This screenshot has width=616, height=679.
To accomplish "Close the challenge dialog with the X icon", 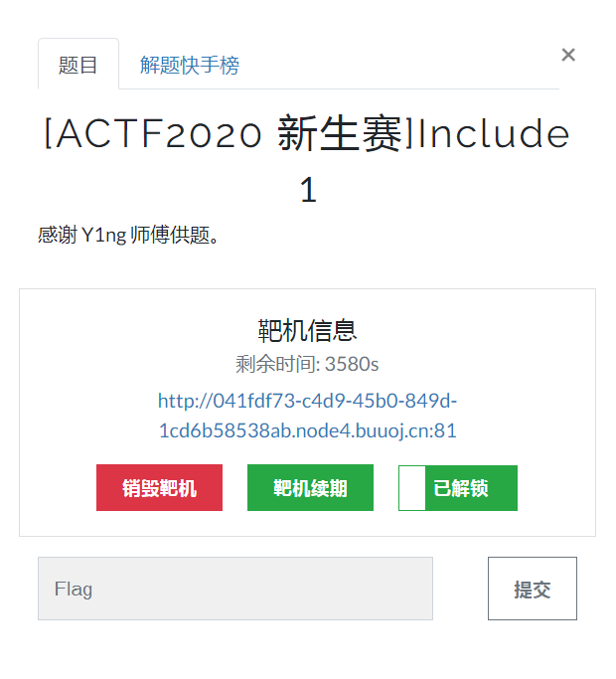I will pyautogui.click(x=568, y=55).
